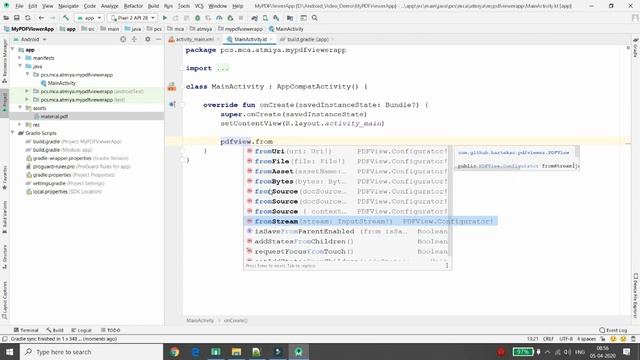This screenshot has height=360, width=640.
Task: Click the Sync Project with Gradle icon
Action: (255, 18)
